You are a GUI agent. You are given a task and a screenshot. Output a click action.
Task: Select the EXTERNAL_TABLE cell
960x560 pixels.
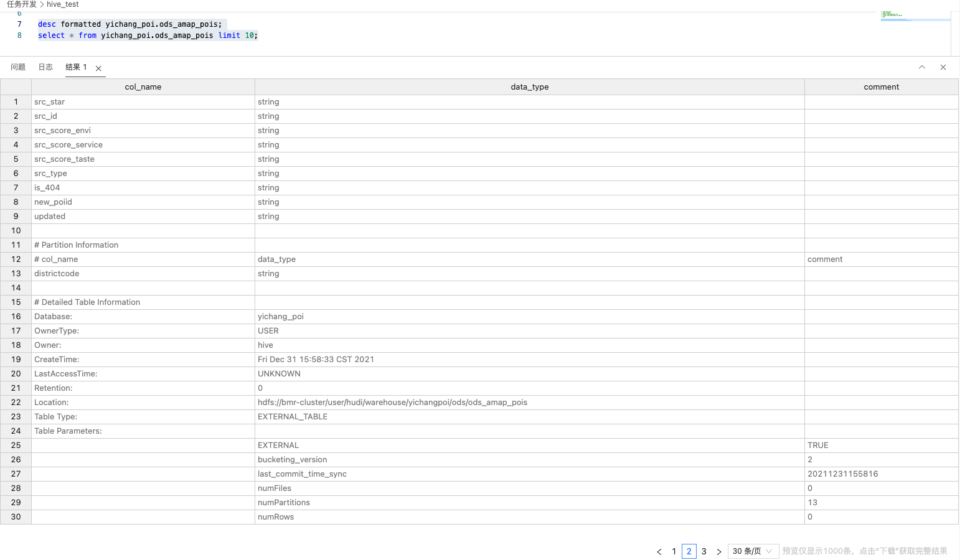[530, 417]
